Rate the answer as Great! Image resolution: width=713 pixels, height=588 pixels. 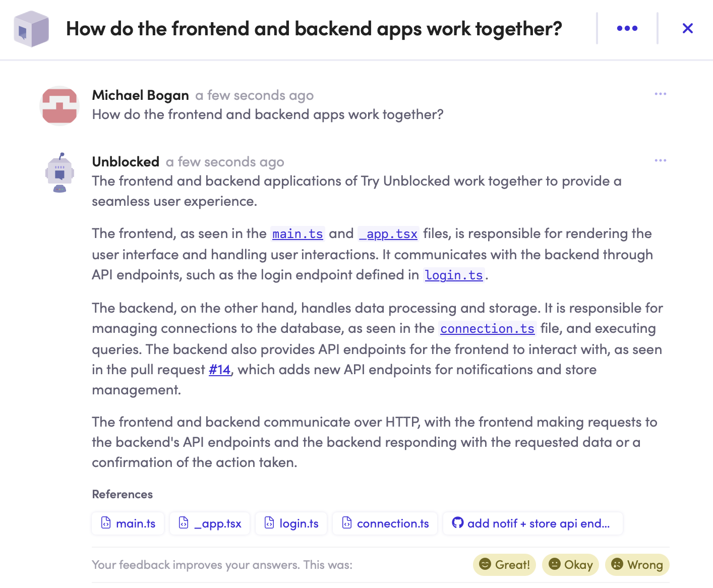[504, 564]
